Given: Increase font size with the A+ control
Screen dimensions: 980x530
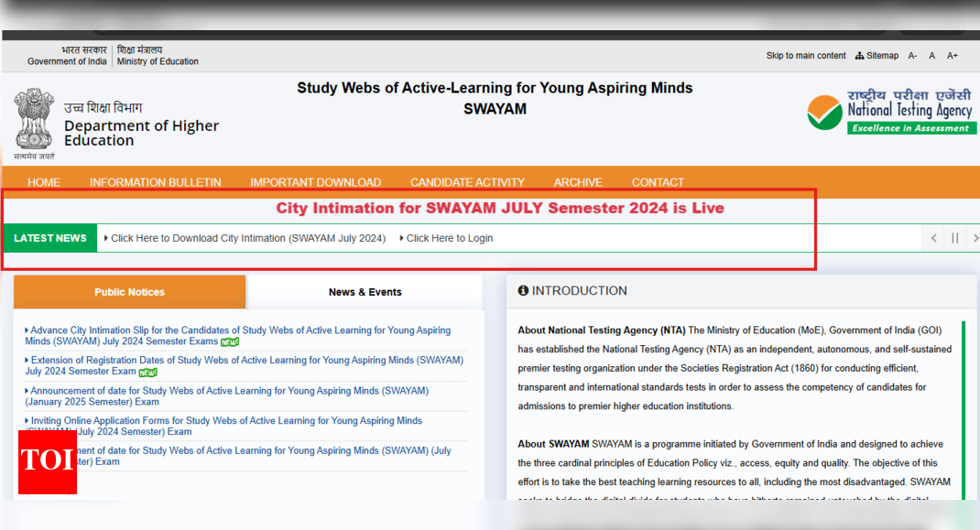Looking at the screenshot, I should [952, 55].
